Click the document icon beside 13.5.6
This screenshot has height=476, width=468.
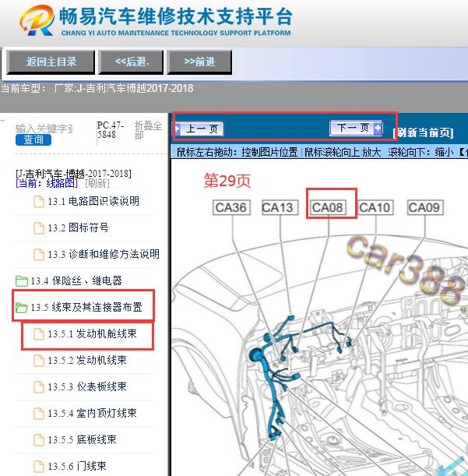[38, 467]
